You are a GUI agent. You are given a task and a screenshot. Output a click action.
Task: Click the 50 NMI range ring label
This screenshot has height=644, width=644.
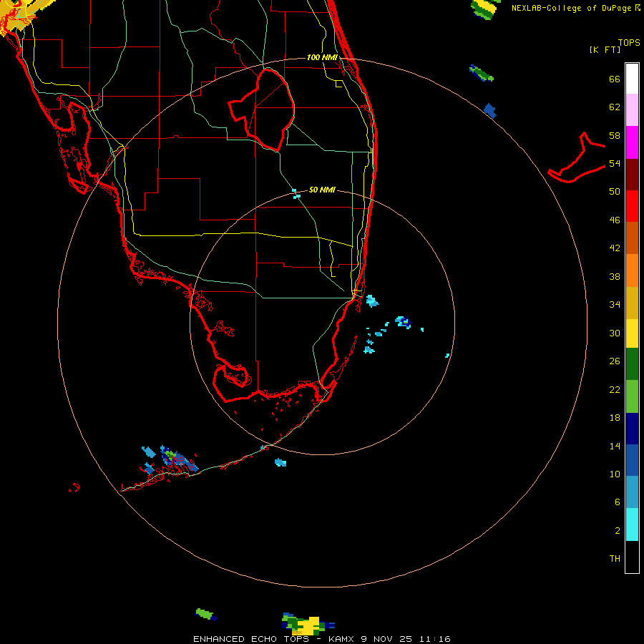tap(322, 190)
